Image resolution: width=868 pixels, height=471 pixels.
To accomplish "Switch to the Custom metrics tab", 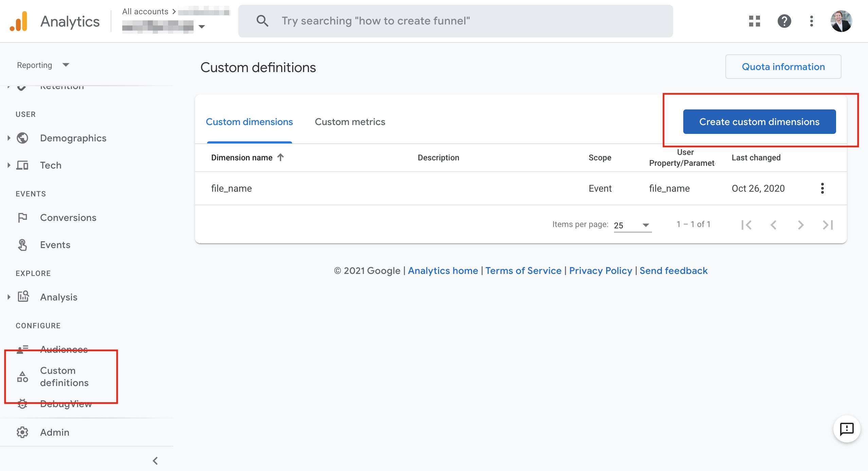I will [350, 122].
